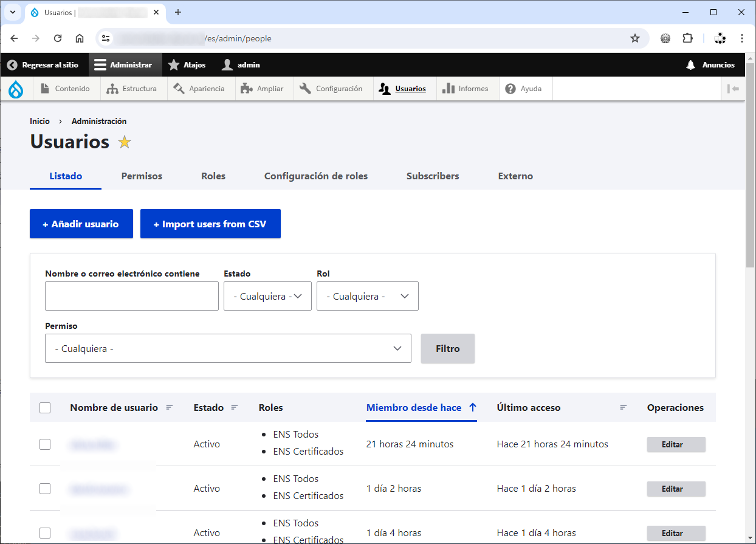Click the browser profile avatar icon
Image resolution: width=756 pixels, height=544 pixels.
[720, 38]
